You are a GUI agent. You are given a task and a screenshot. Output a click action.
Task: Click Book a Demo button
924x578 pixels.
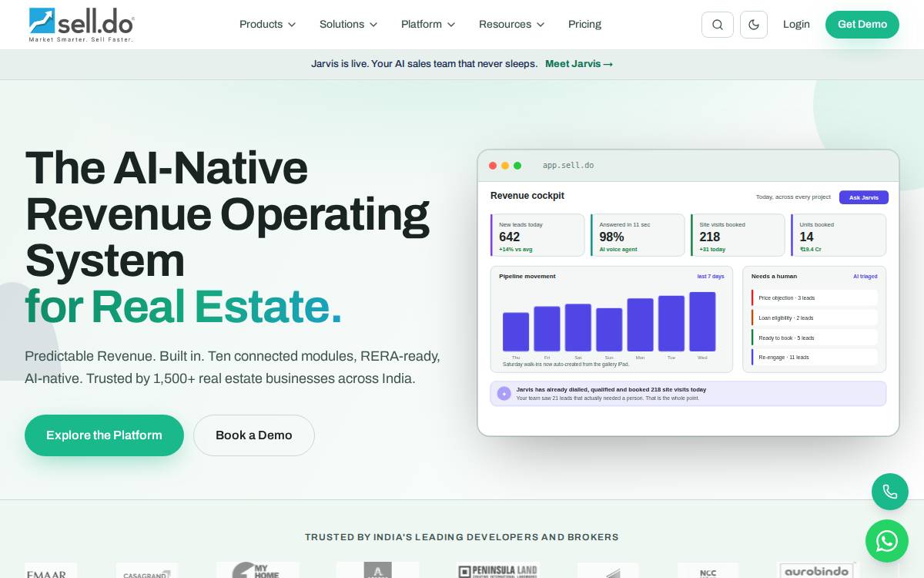(x=254, y=435)
